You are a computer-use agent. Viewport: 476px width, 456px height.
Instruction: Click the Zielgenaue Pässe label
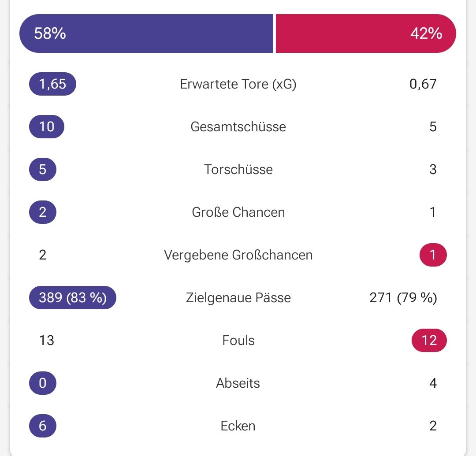click(x=238, y=298)
